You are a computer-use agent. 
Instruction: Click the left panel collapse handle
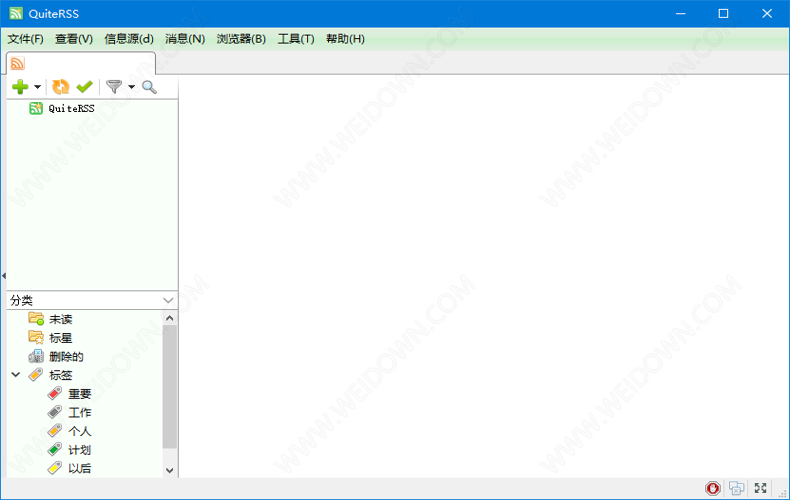click(3, 276)
